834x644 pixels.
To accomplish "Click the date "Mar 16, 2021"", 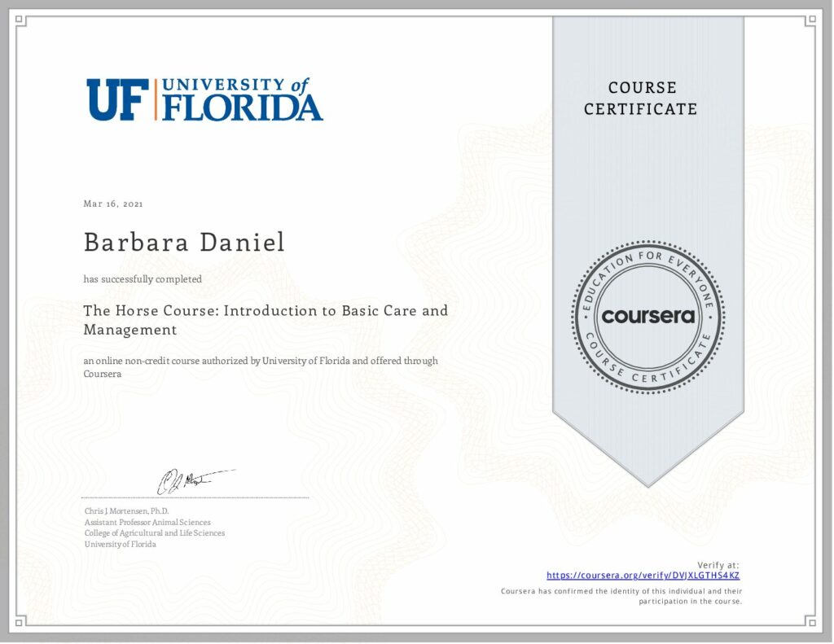I will coord(113,204).
